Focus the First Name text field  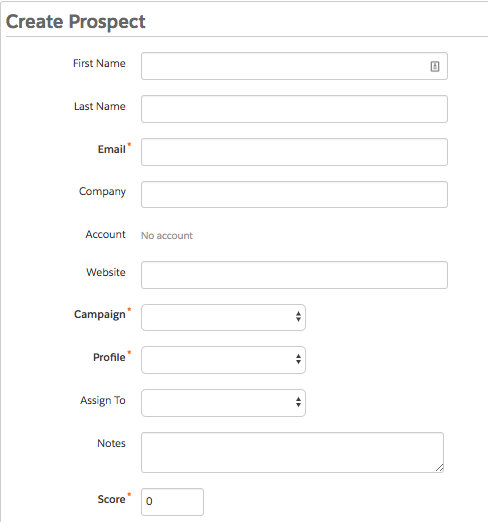[x=294, y=66]
